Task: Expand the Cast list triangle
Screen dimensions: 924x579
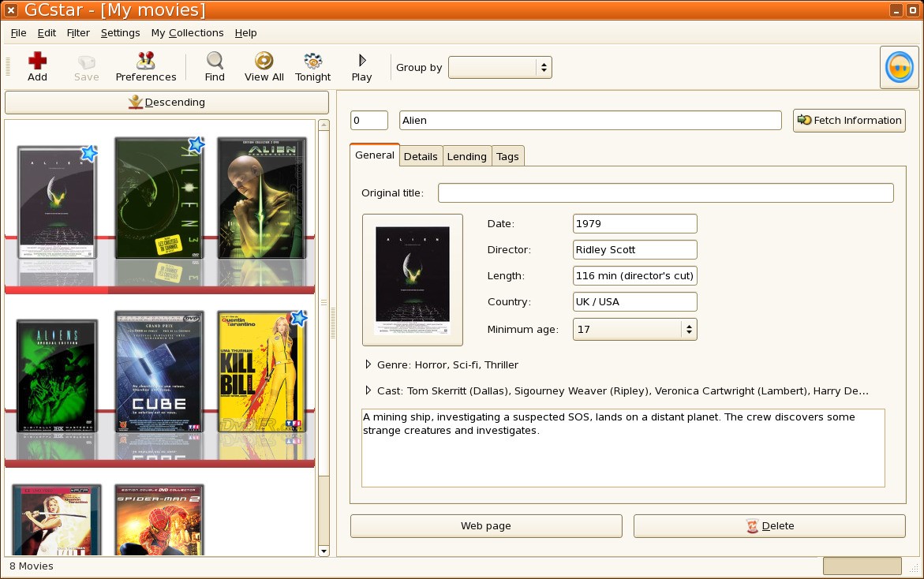Action: pyautogui.click(x=368, y=390)
